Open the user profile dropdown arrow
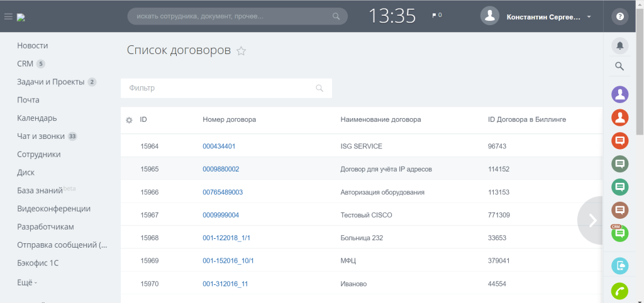Viewport: 644px width, 303px height. pos(589,17)
